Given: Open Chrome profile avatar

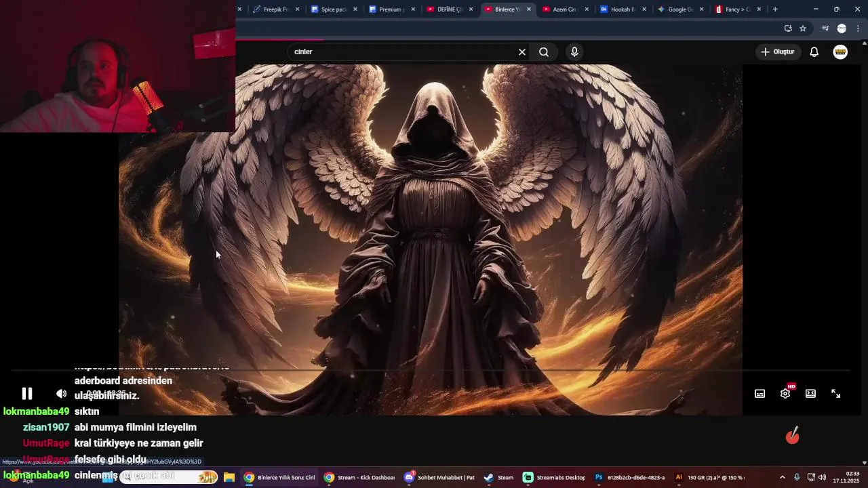Looking at the screenshot, I should pos(842,28).
